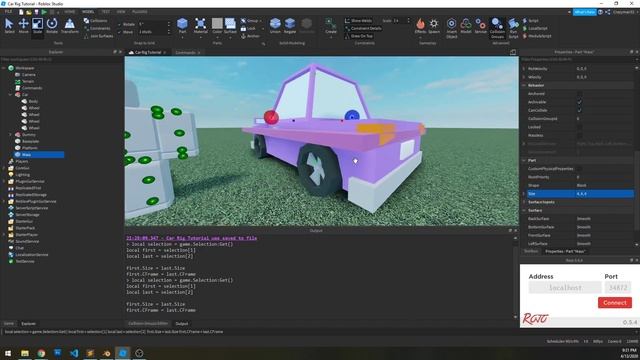The image size is (640, 360).
Task: Toggle the Archivable property checkbox
Action: (x=579, y=102)
